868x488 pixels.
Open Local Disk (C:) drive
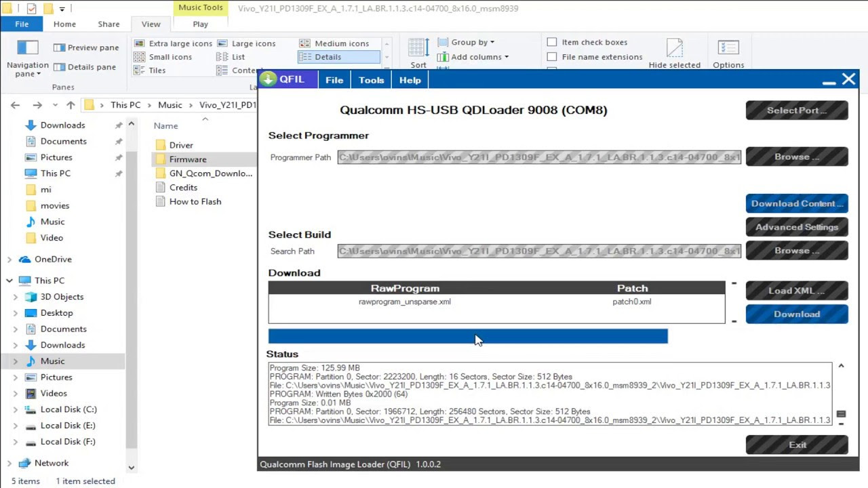point(68,409)
